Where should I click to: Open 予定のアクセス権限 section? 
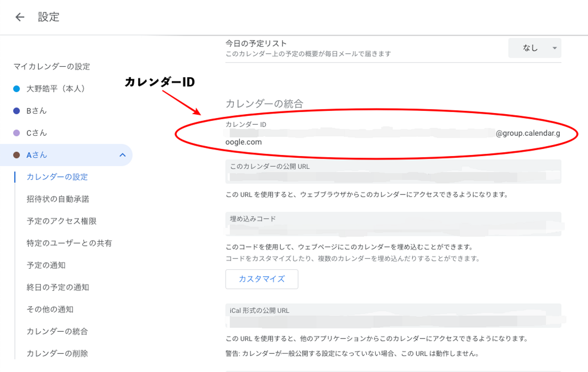pos(61,221)
